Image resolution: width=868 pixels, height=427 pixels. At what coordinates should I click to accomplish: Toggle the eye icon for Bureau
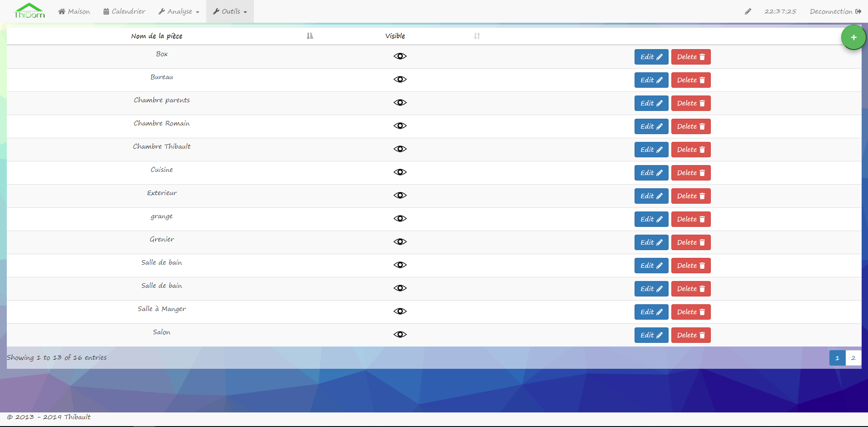(x=400, y=79)
